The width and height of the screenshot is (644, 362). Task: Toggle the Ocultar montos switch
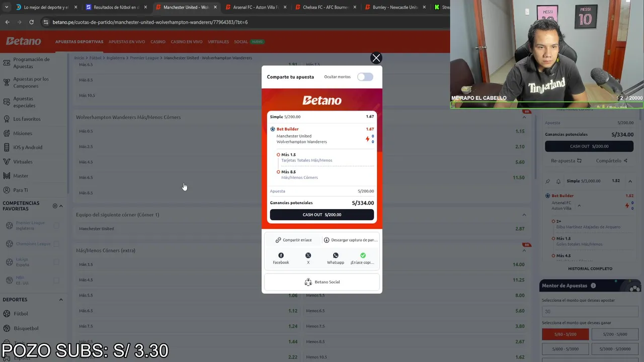[365, 77]
